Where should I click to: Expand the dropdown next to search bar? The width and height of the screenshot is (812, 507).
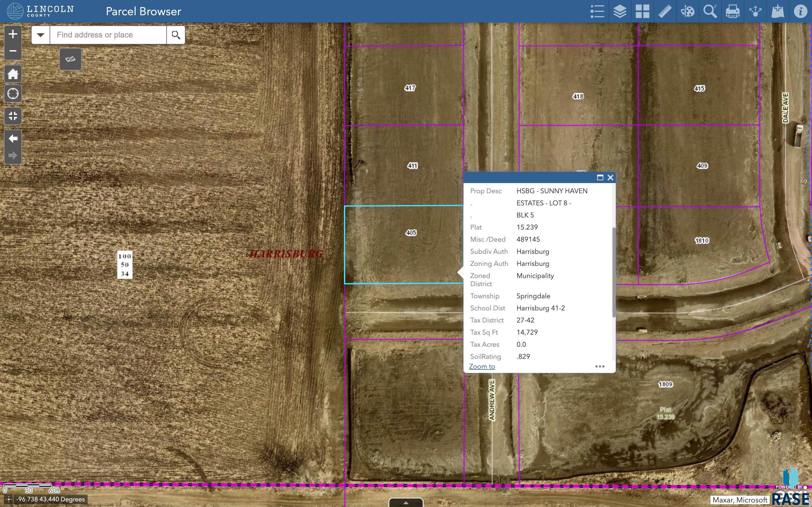pos(40,34)
